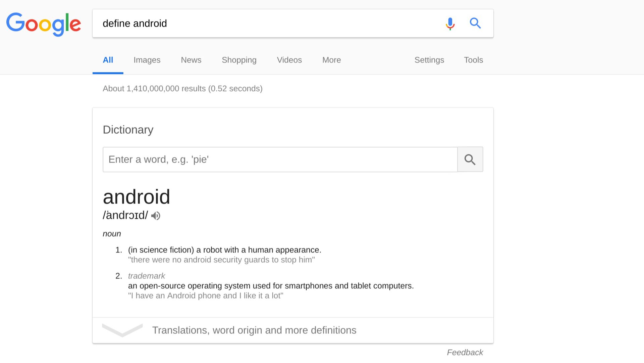Viewport: 644px width, 363px height.
Task: Click the dictionary search magnifier button
Action: coord(470,160)
